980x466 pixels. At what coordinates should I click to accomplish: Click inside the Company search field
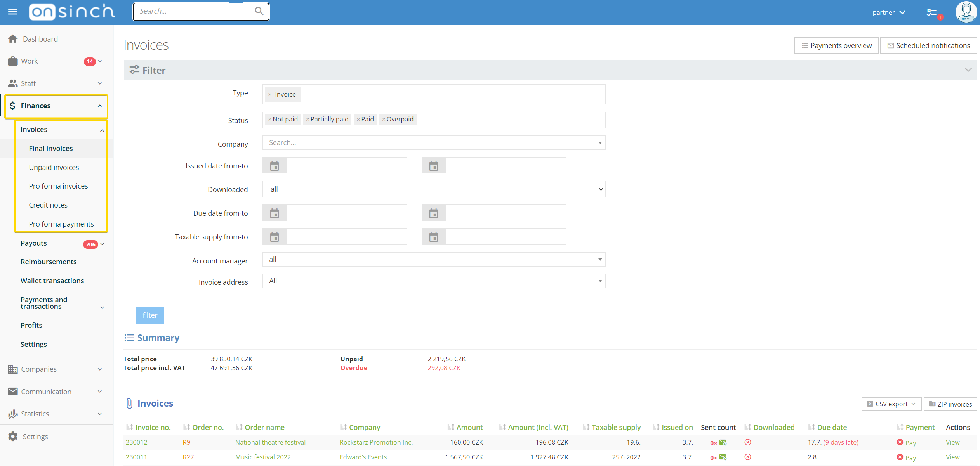click(x=388, y=142)
